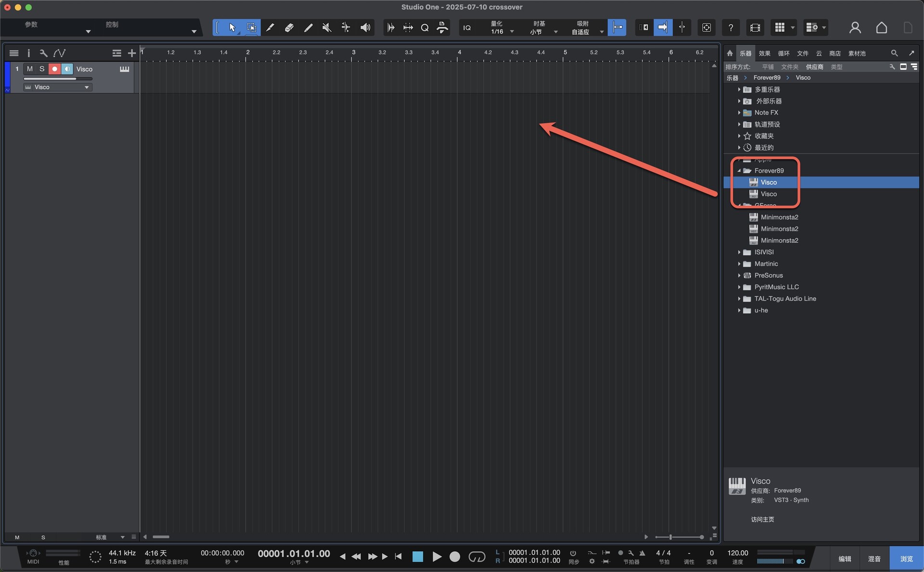Select the Eraser tool
Image resolution: width=924 pixels, height=572 pixels.
coord(289,27)
